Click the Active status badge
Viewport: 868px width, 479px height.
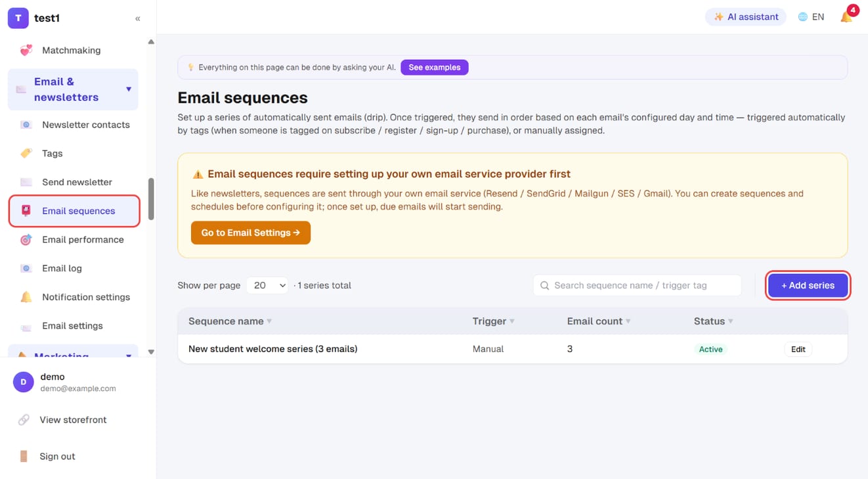click(x=710, y=350)
